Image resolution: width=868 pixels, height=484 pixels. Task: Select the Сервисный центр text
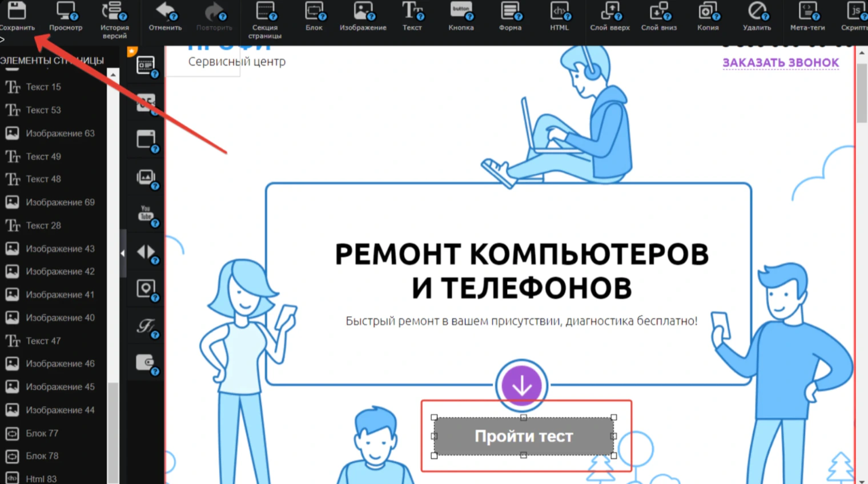pyautogui.click(x=237, y=61)
